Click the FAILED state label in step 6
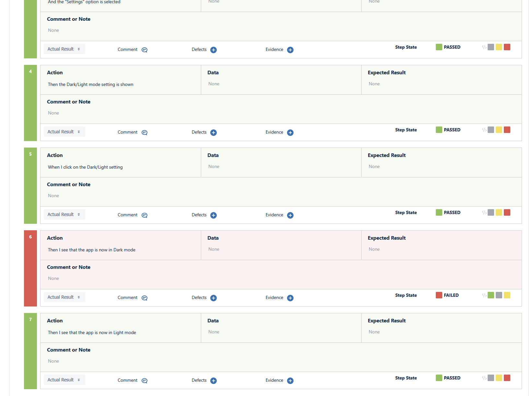The image size is (532, 396). coord(451,295)
